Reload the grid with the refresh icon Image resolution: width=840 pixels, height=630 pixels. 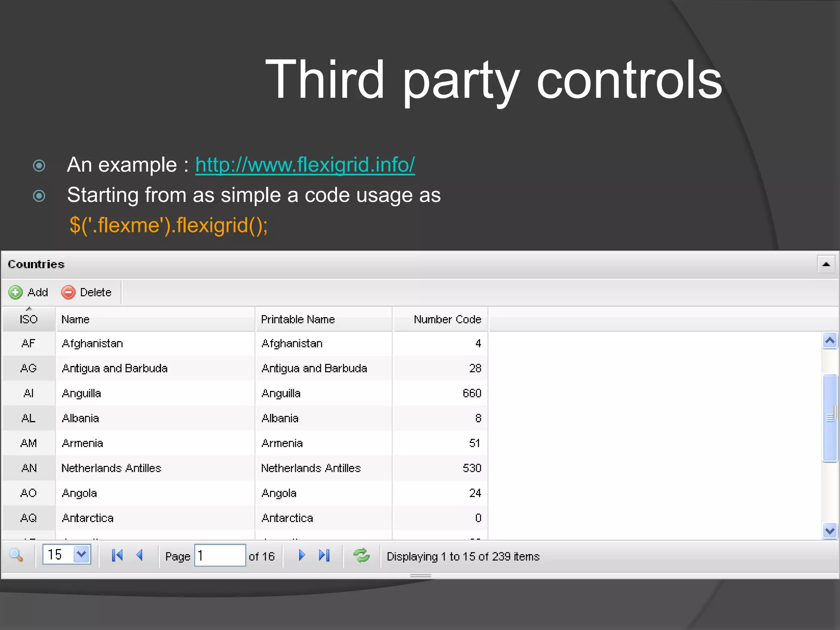(361, 556)
